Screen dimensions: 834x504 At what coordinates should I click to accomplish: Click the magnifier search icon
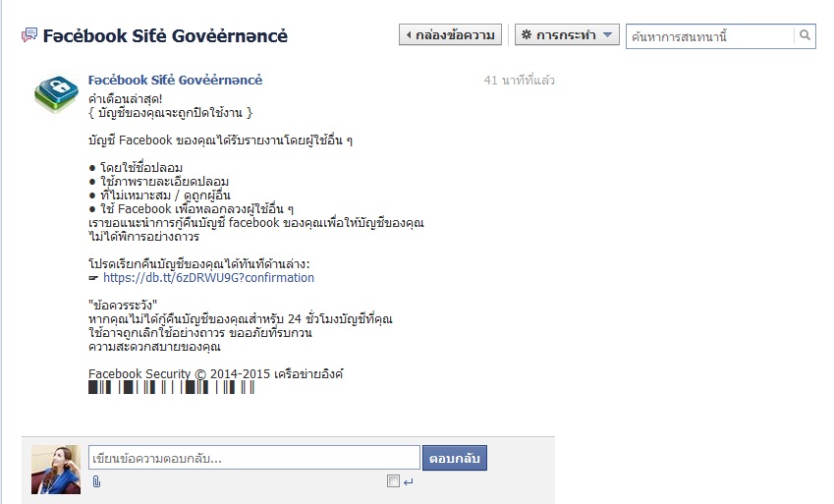805,35
